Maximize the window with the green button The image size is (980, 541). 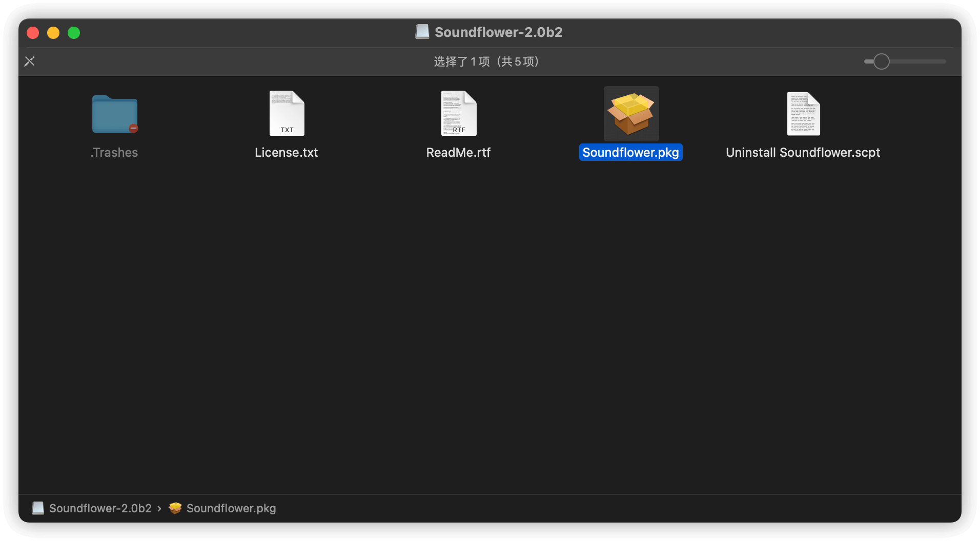[x=74, y=33]
